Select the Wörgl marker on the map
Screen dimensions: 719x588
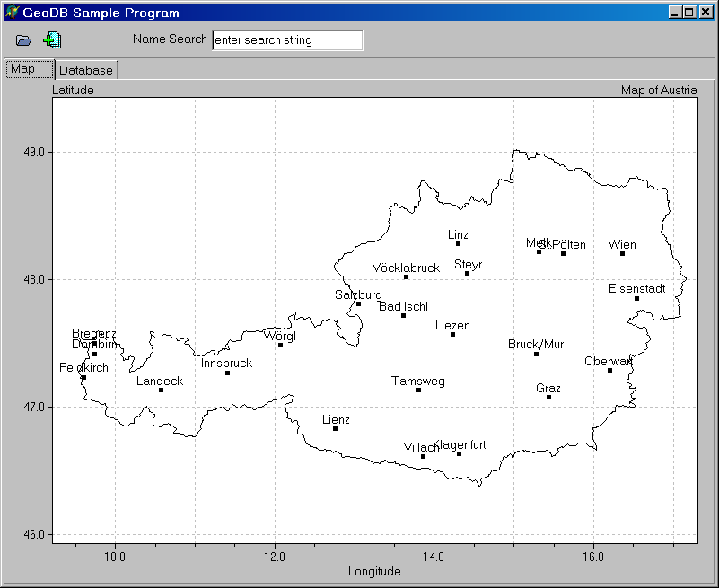(x=280, y=345)
